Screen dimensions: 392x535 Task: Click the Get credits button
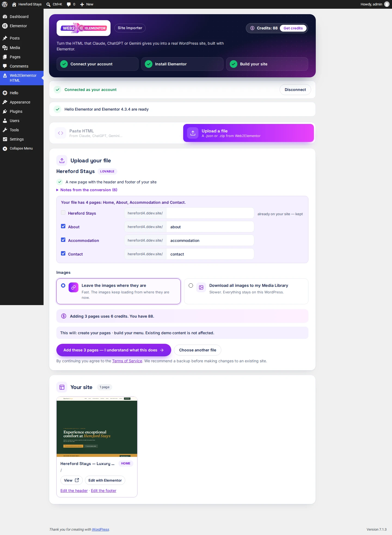point(293,28)
